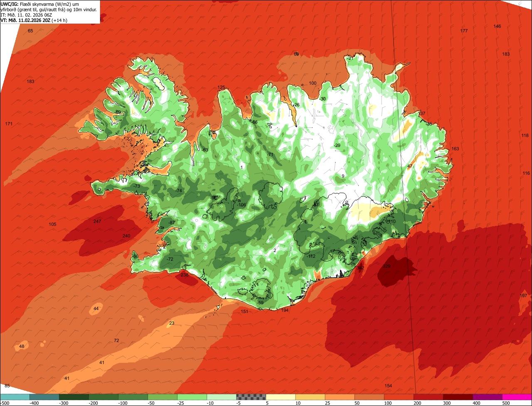Click the 'IT: Mið. 11. 02. 2026 06Z' line

26,15
